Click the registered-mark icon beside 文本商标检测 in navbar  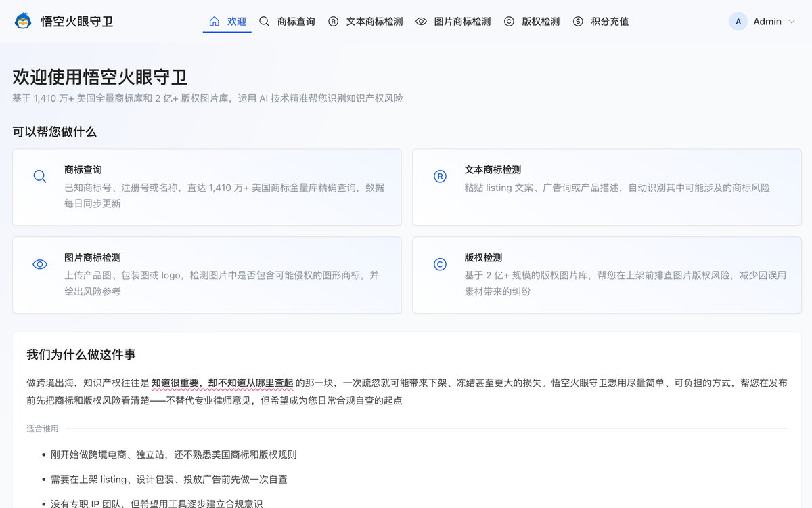[333, 21]
